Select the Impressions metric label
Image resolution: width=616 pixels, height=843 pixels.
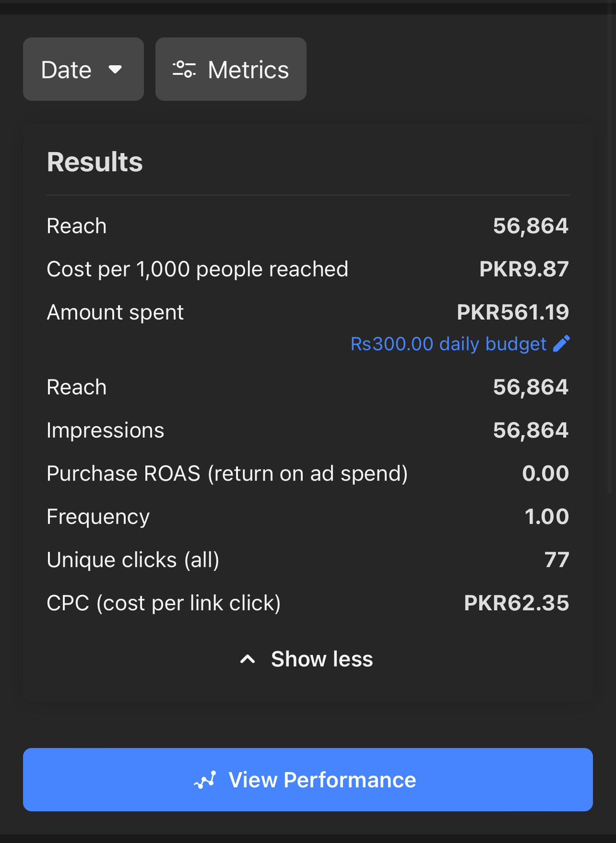point(105,430)
